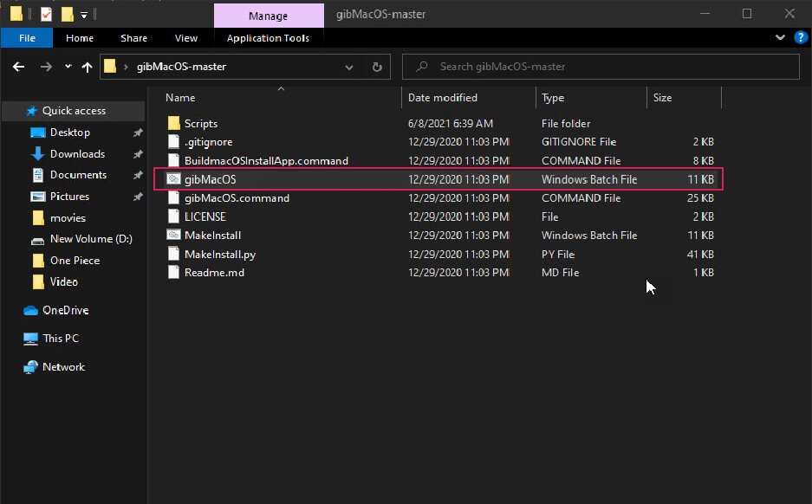Viewport: 812px width, 504px height.
Task: Click the gibMacOS-master address bar path
Action: tap(181, 67)
